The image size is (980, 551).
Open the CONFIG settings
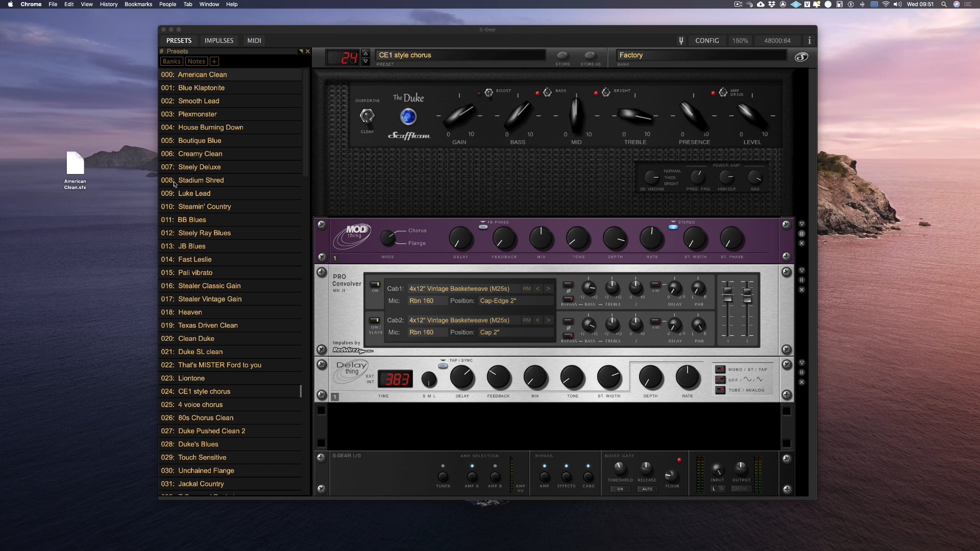(707, 40)
